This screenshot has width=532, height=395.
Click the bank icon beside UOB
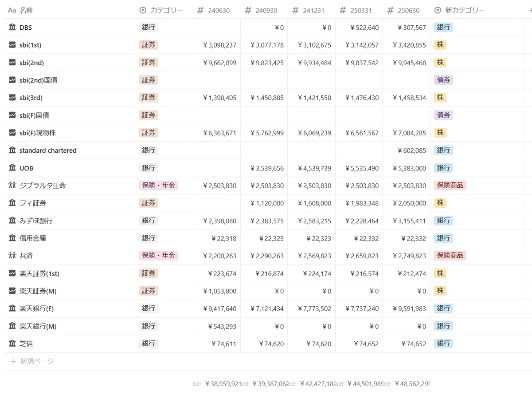pyautogui.click(x=12, y=168)
